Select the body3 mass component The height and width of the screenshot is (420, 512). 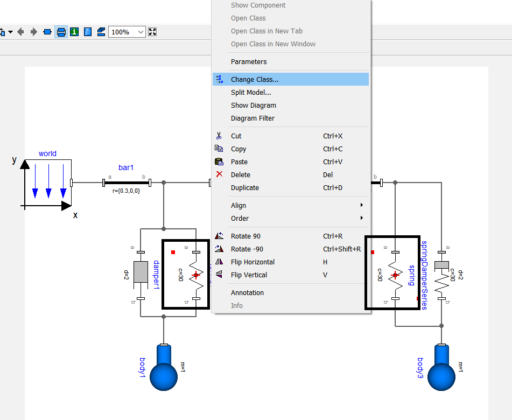click(441, 367)
